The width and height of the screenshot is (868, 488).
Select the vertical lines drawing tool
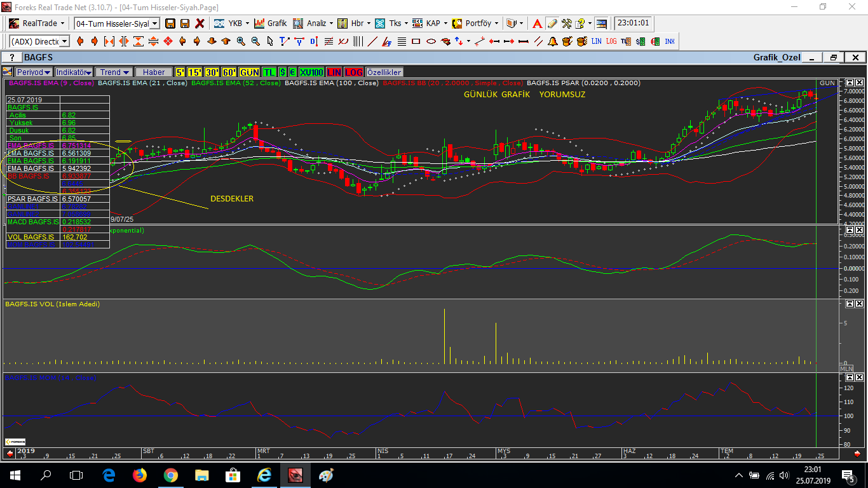(358, 41)
